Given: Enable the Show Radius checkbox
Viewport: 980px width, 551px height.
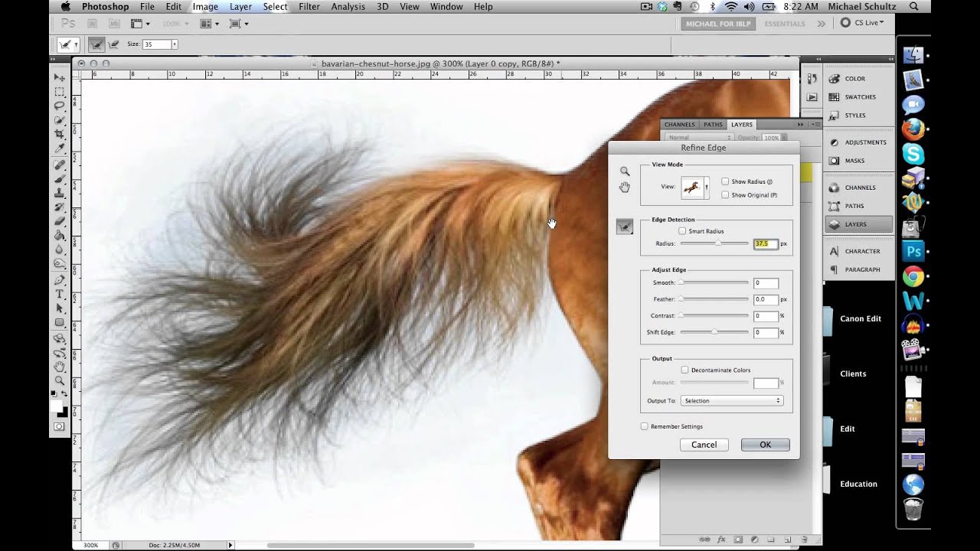Looking at the screenshot, I should pyautogui.click(x=725, y=181).
